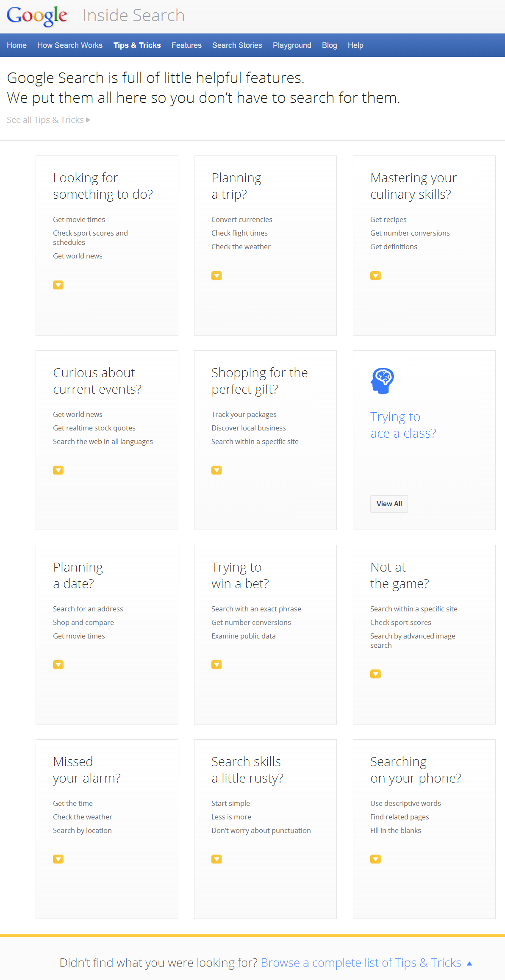Click the Google logo
Image resolution: width=505 pixels, height=980 pixels.
36,16
